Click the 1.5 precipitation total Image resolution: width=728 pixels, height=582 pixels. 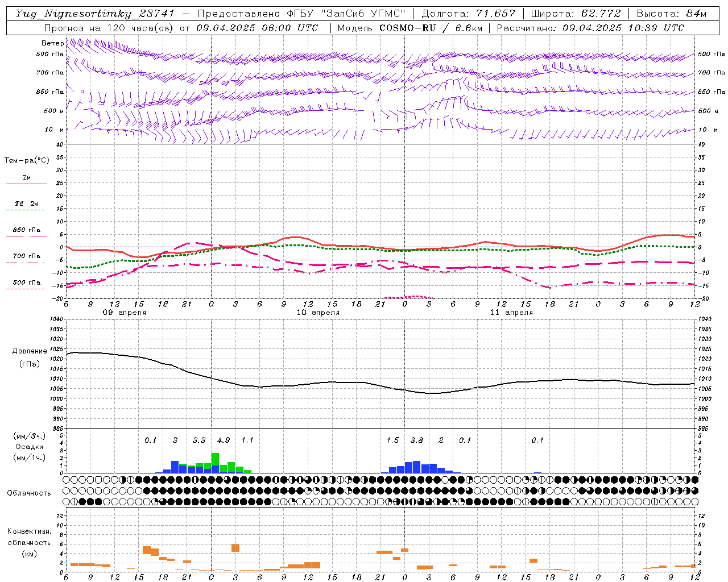[x=392, y=440]
